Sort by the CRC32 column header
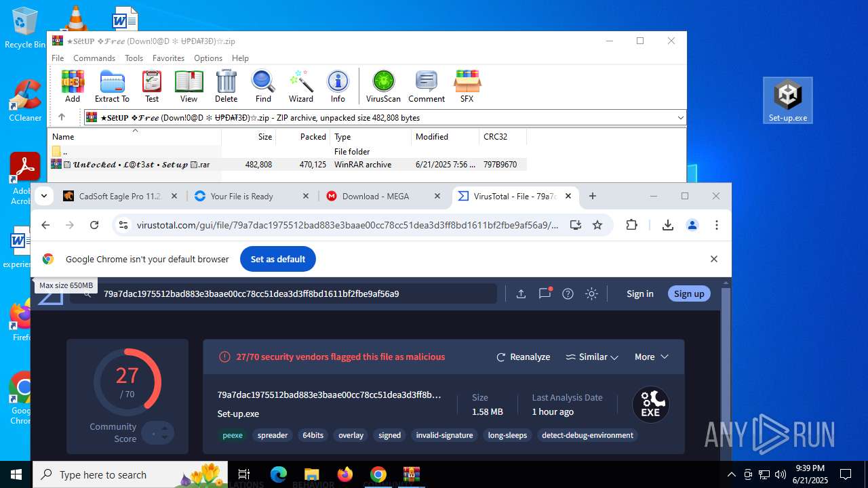 [x=502, y=137]
